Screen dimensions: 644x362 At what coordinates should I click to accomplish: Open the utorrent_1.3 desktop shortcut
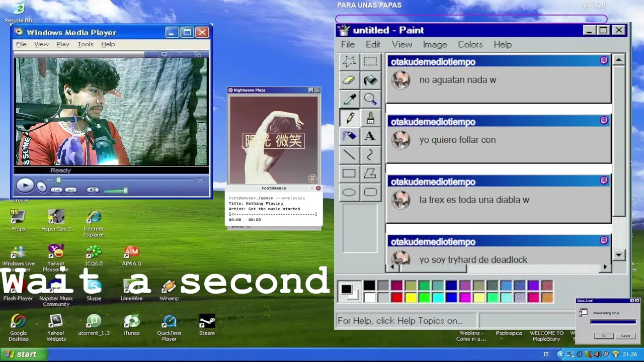(x=94, y=325)
